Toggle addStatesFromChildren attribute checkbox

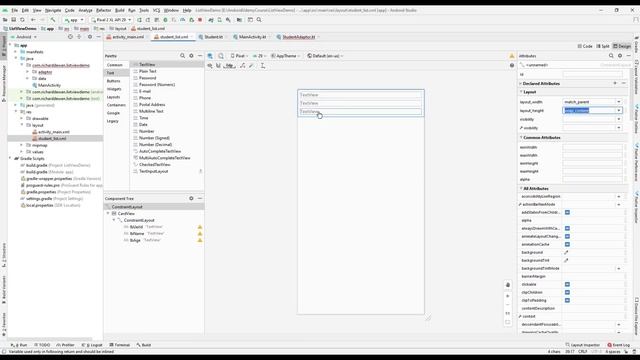567,212
